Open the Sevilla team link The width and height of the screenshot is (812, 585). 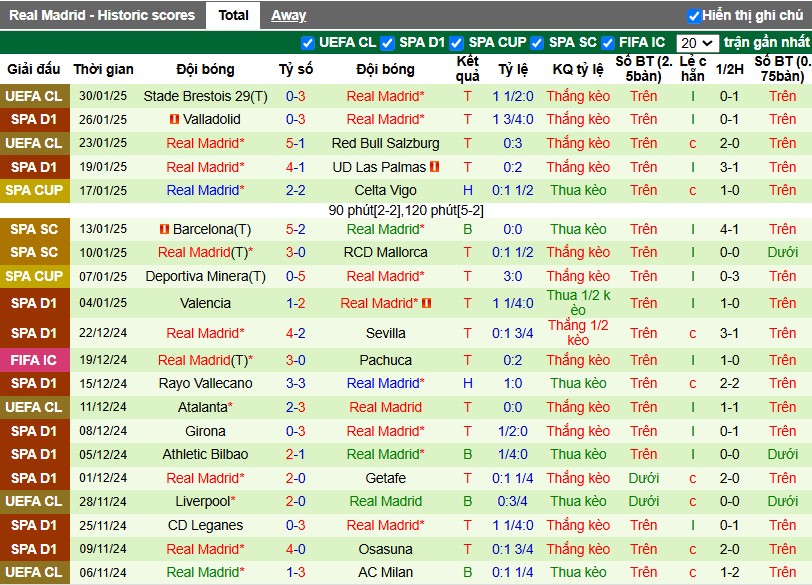pos(385,333)
